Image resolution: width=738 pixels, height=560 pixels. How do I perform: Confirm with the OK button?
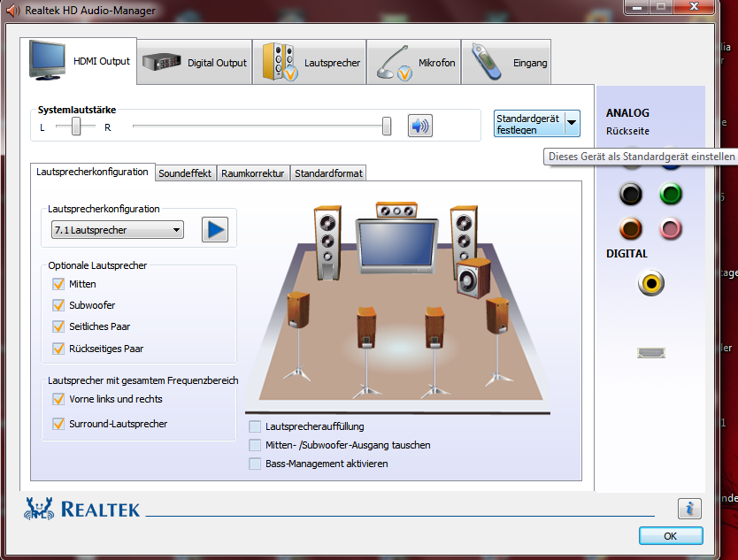tap(671, 536)
